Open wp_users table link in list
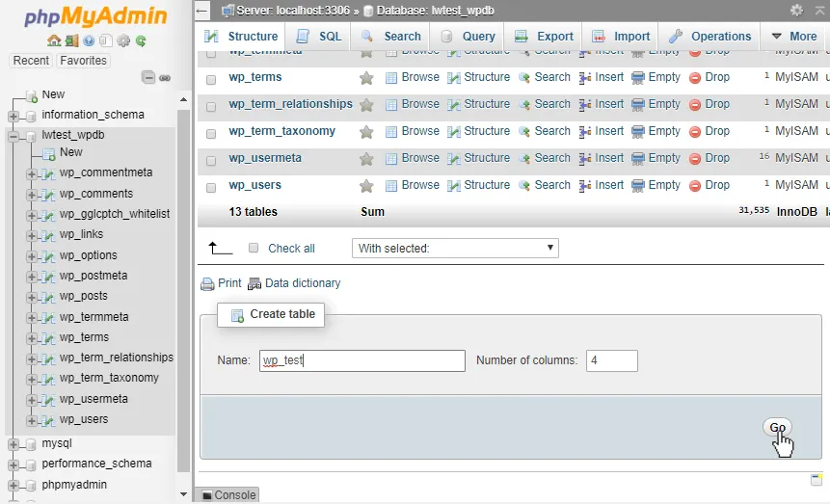 pyautogui.click(x=255, y=185)
